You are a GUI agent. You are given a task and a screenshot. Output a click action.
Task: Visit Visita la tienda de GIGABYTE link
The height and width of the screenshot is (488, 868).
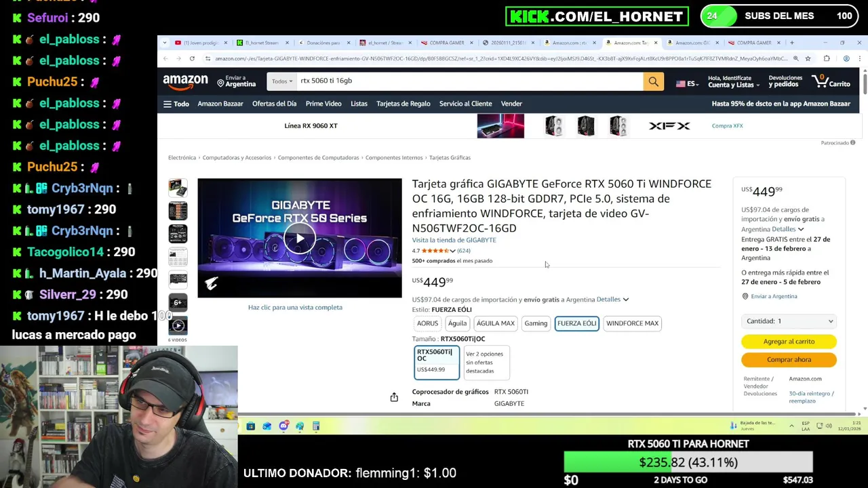[x=454, y=240]
